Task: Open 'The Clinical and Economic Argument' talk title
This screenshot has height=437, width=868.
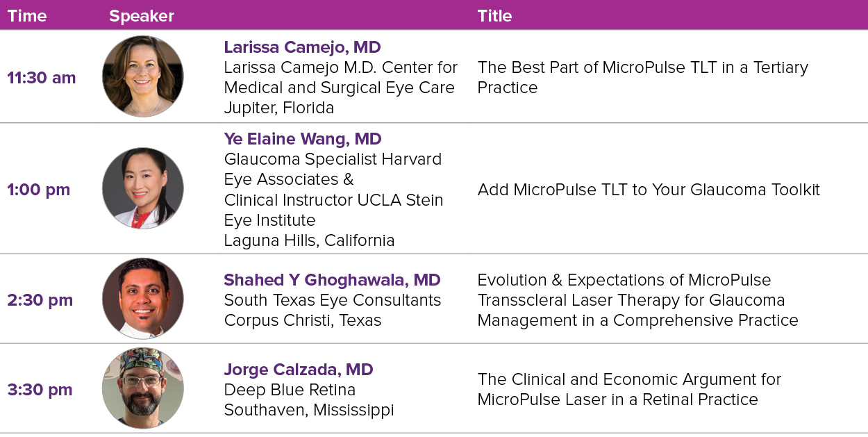Action: [629, 390]
